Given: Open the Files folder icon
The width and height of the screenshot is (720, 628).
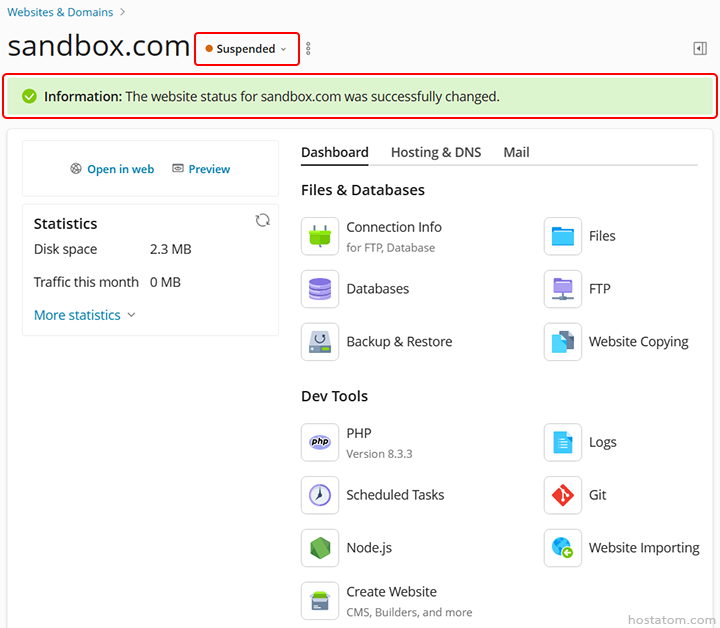Looking at the screenshot, I should tap(563, 236).
